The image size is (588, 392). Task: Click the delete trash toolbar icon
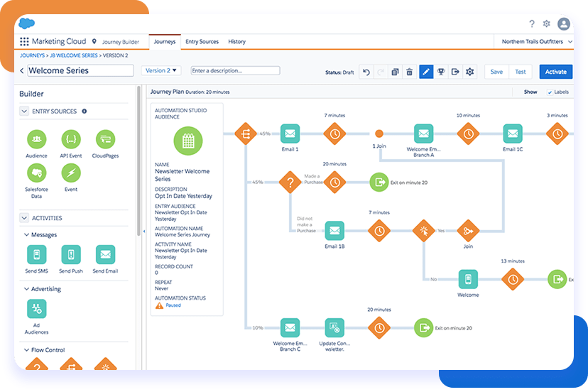coord(410,72)
